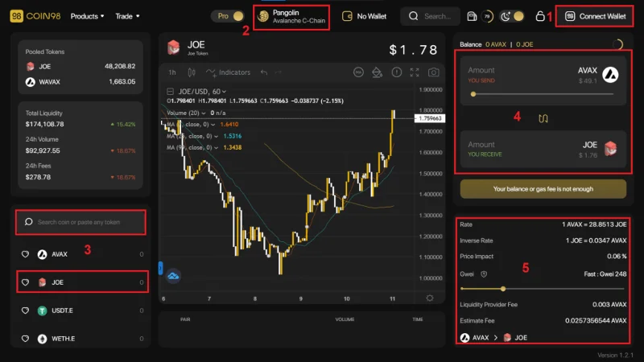Select WETH.E in the token list
This screenshot has height=362, width=644.
pyautogui.click(x=82, y=339)
